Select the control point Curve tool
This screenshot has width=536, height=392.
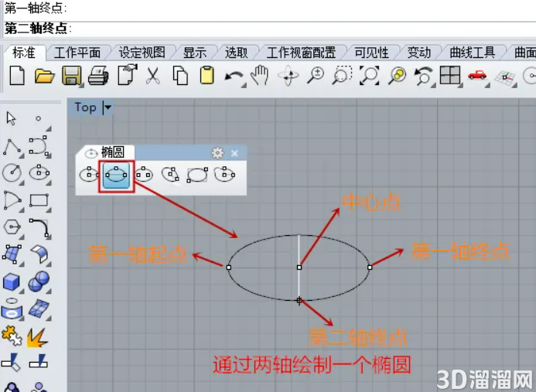click(39, 145)
